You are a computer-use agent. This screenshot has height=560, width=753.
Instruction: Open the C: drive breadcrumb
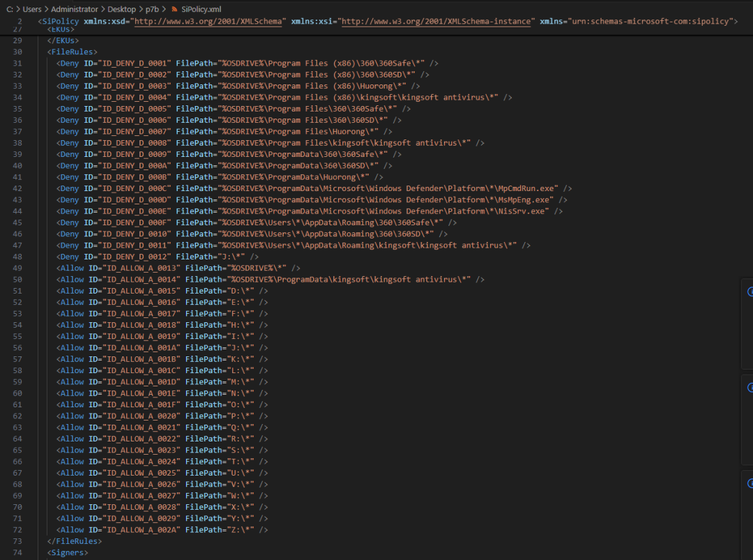point(10,9)
